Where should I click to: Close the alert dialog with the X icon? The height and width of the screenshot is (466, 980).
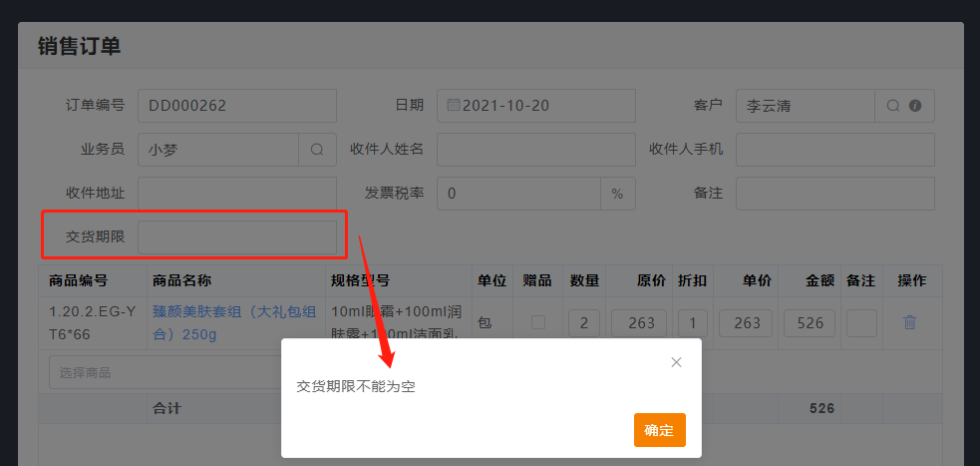(x=676, y=362)
